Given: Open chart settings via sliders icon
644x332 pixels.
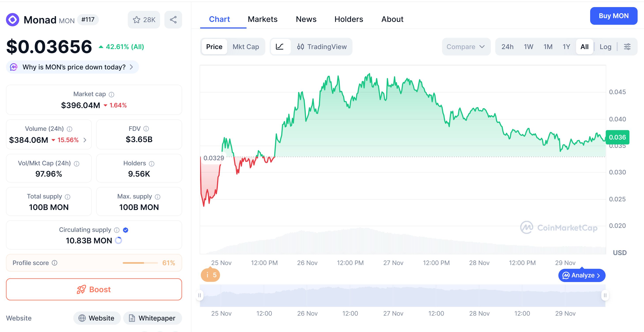Looking at the screenshot, I should click(627, 47).
